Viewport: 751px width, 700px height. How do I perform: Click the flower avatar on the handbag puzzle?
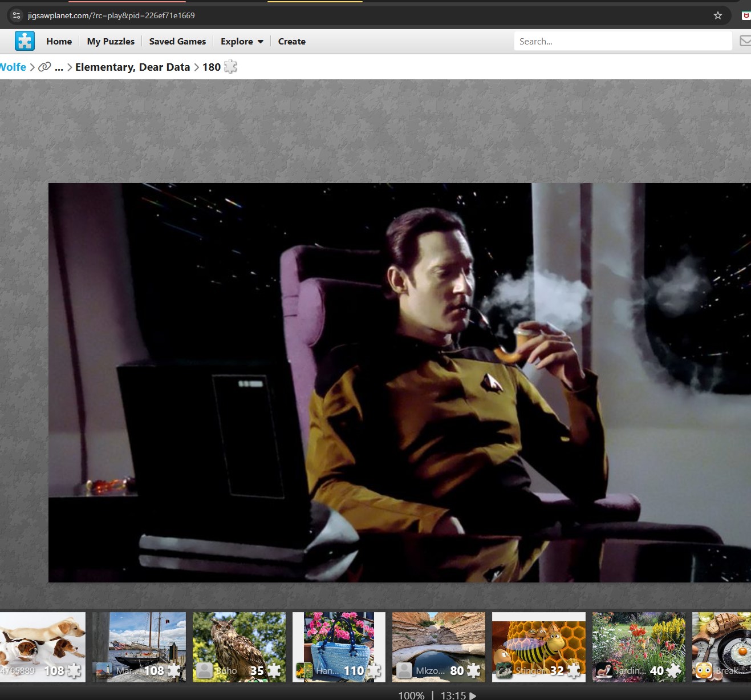[305, 670]
